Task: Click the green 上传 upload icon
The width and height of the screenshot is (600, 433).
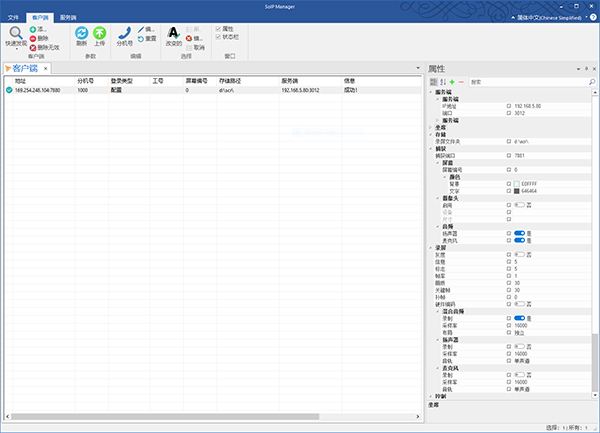Action: tap(99, 33)
